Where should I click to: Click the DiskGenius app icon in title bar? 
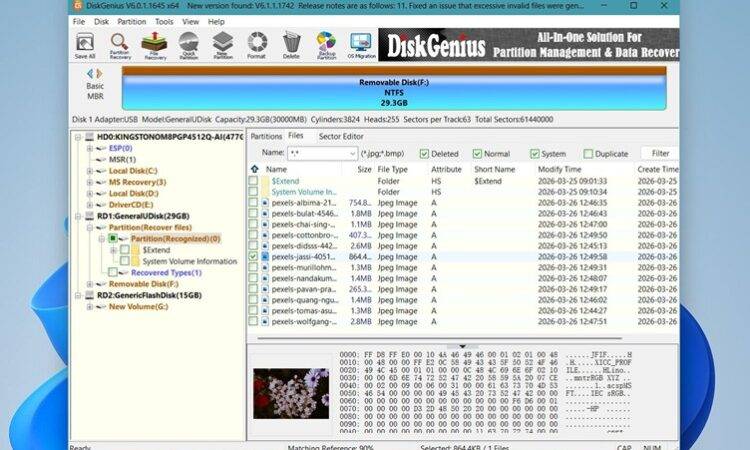(x=78, y=6)
